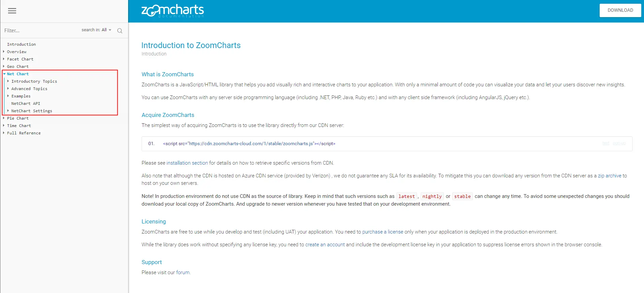Click the 'latest' inline code tag
Screen dimensions: 644x293
pyautogui.click(x=407, y=196)
